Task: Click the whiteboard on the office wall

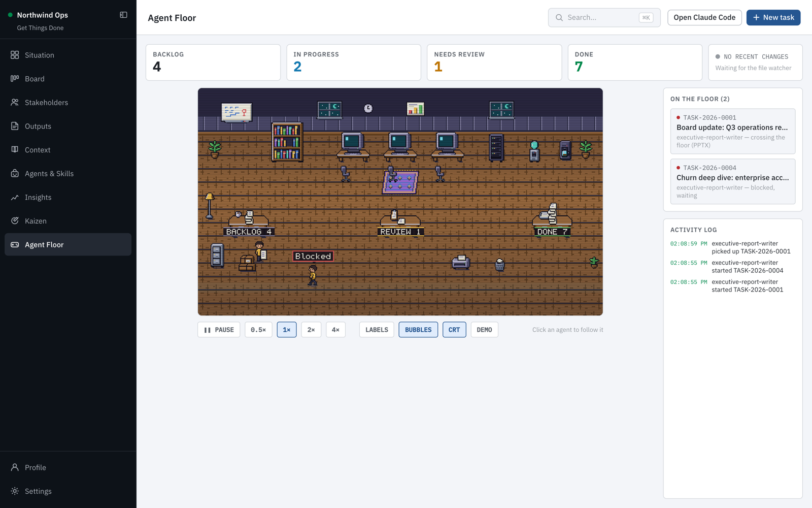Action: click(236, 112)
